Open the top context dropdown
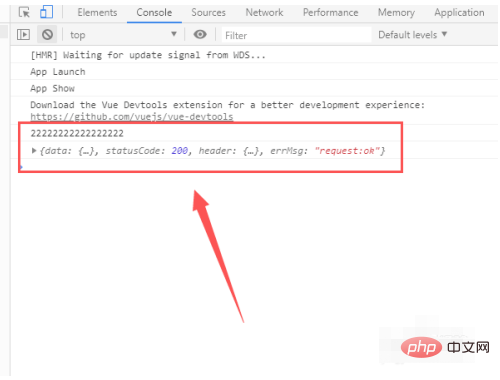The image size is (500, 380). point(123,35)
